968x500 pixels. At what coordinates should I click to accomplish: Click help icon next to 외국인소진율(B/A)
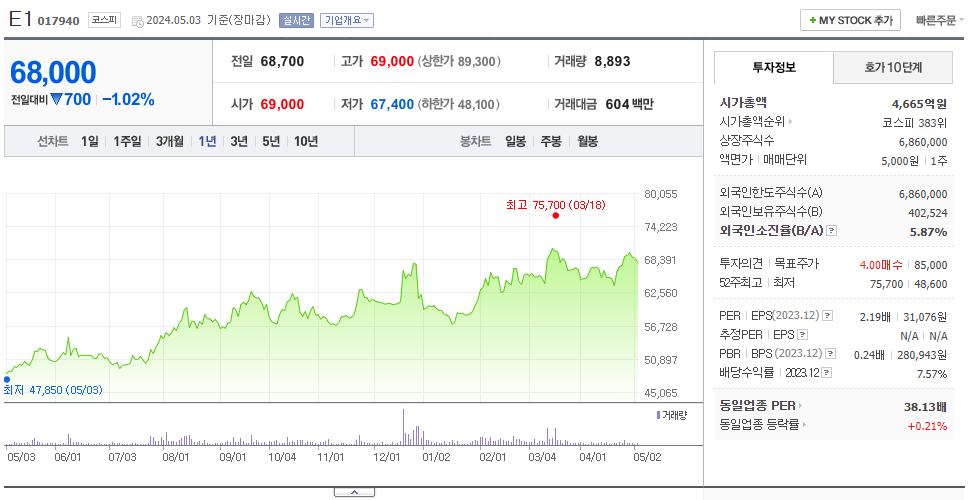[x=832, y=231]
